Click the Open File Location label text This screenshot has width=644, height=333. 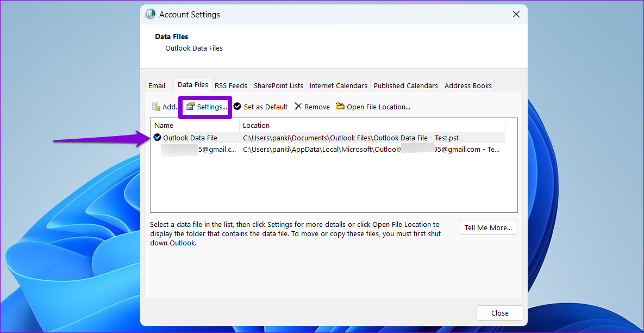point(379,107)
